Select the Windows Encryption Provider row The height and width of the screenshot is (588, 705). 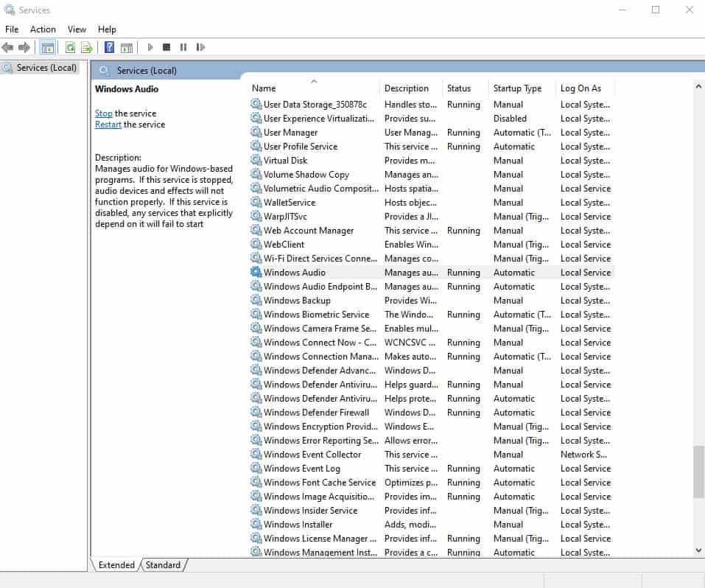coord(432,426)
